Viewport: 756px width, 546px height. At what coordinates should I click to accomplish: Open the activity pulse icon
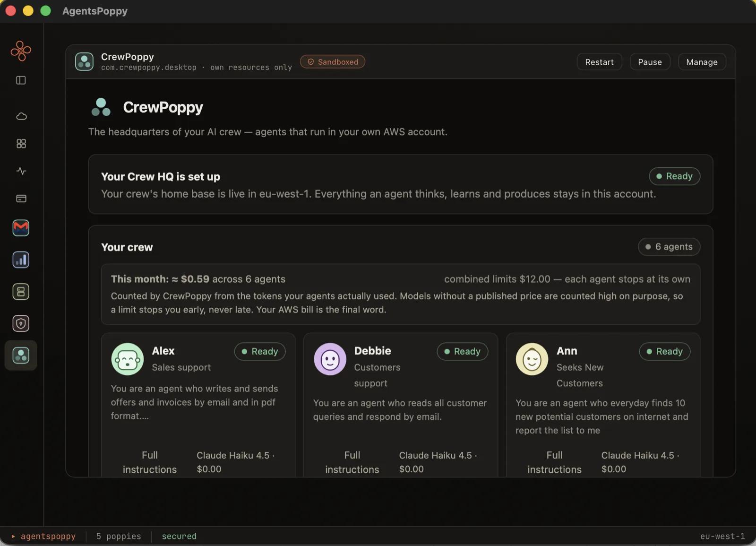[x=21, y=171]
